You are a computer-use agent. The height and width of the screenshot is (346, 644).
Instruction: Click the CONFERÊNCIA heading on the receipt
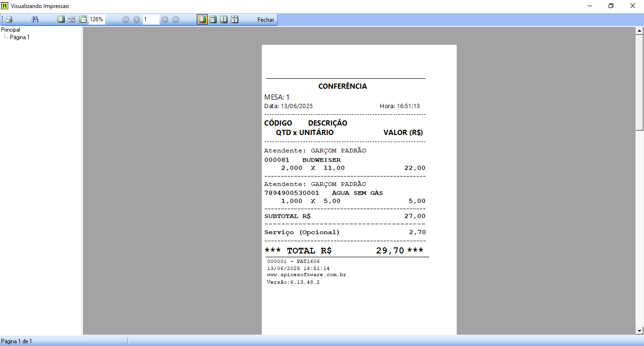pyautogui.click(x=343, y=86)
